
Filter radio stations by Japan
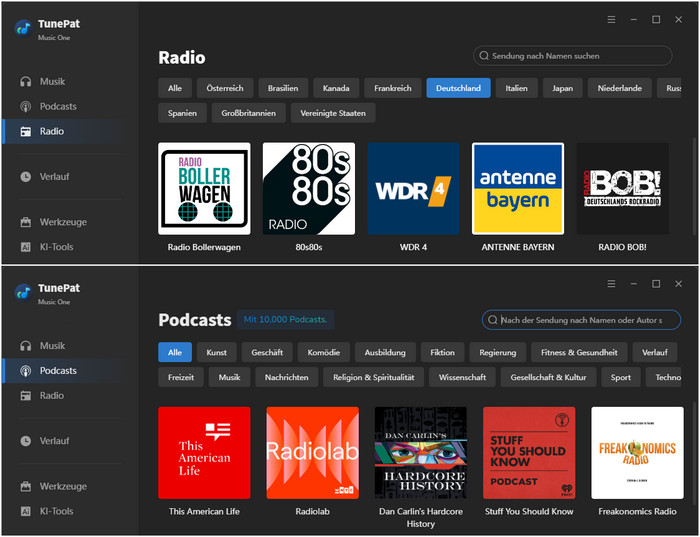pos(562,88)
